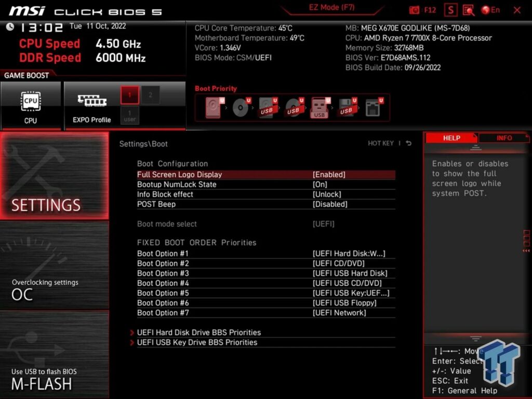532x399 pixels.
Task: Click the USB CD/DVD boot priority icon
Action: [x=294, y=108]
